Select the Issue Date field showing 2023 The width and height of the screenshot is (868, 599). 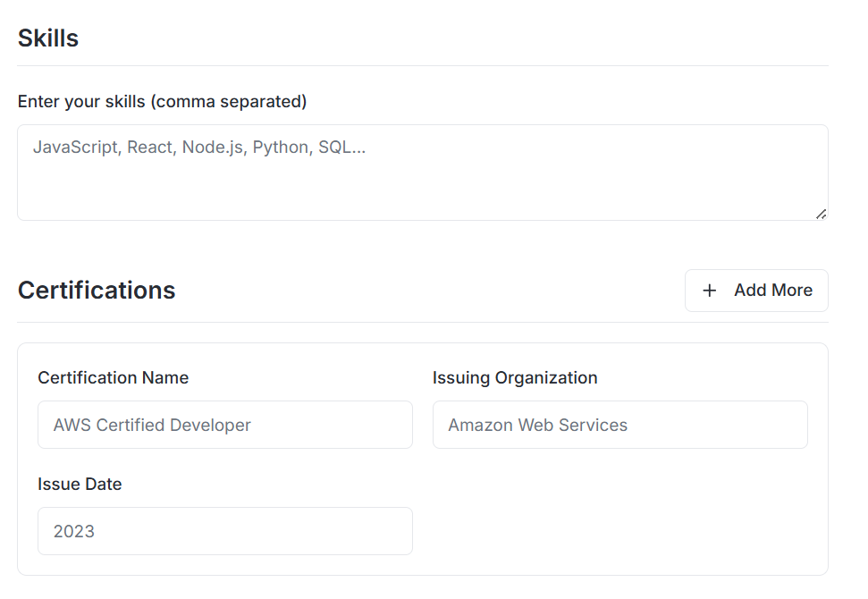224,531
